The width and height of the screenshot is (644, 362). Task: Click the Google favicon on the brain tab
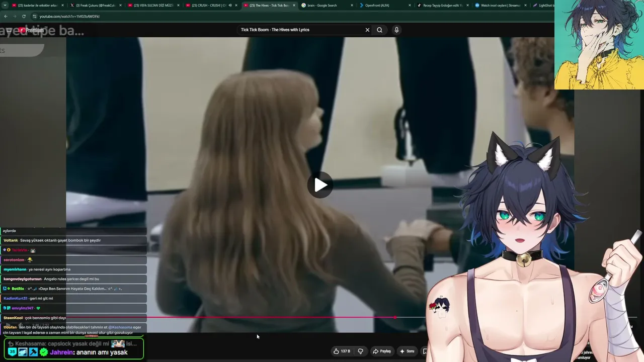304,6
